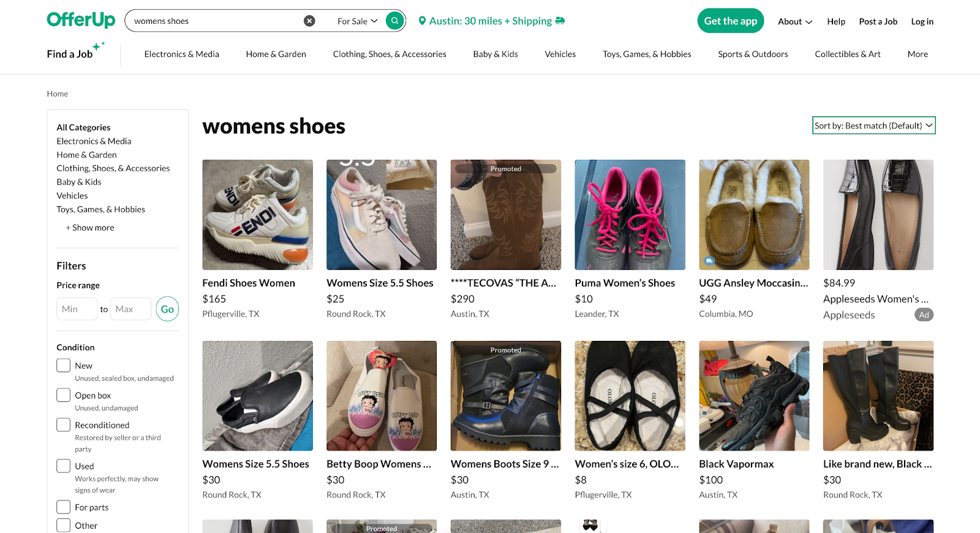Click the shipping truck icon
The height and width of the screenshot is (533, 980).
click(560, 21)
